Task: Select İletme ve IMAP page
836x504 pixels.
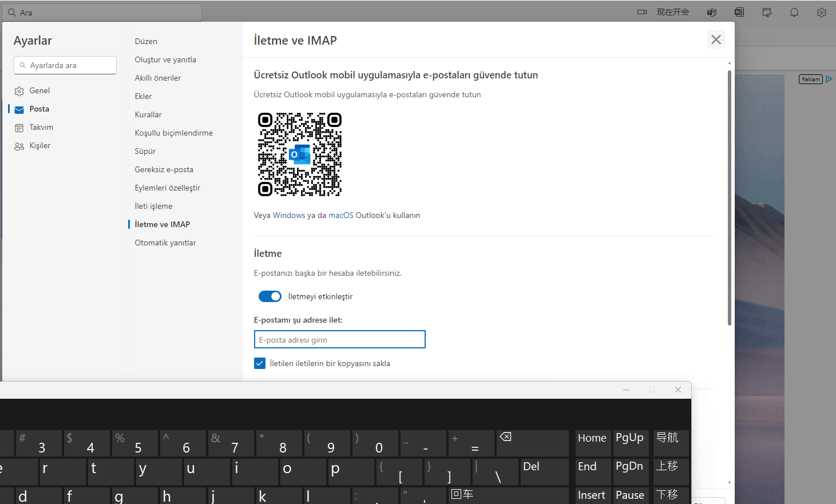Action: coord(163,224)
